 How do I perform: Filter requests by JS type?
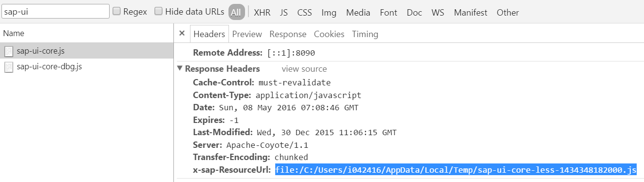click(x=284, y=13)
